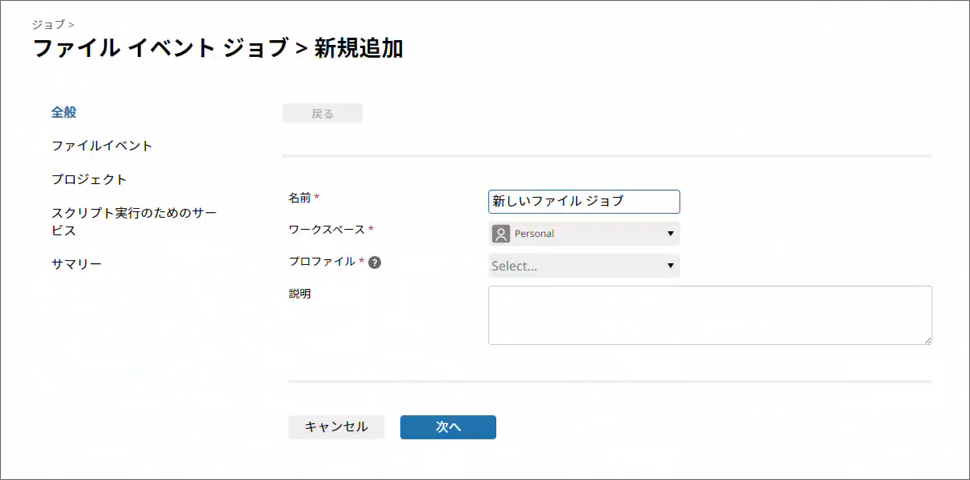Click the help icon beside プロファイル
The width and height of the screenshot is (970, 480).
coord(375,263)
